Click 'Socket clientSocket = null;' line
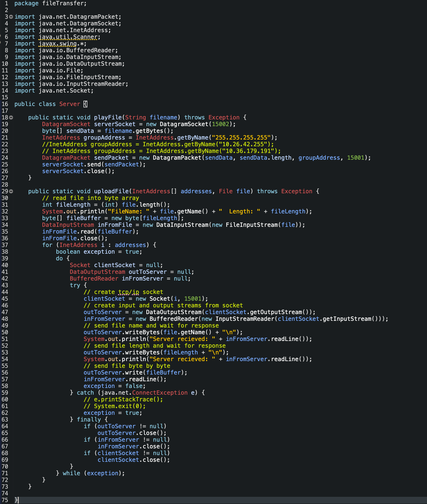The width and height of the screenshot is (427, 504). click(x=116, y=265)
